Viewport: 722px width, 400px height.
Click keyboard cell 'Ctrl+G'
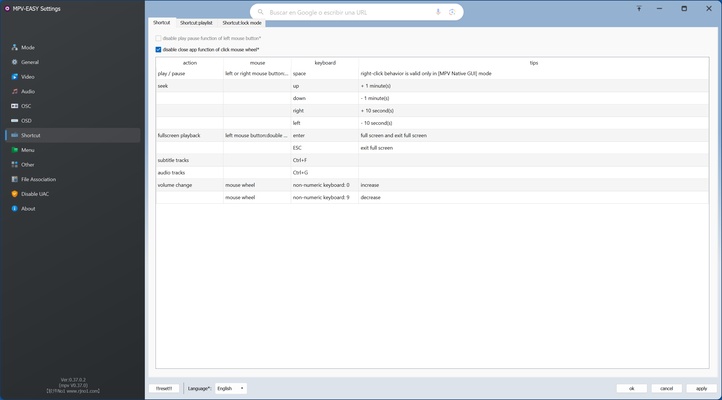click(325, 173)
